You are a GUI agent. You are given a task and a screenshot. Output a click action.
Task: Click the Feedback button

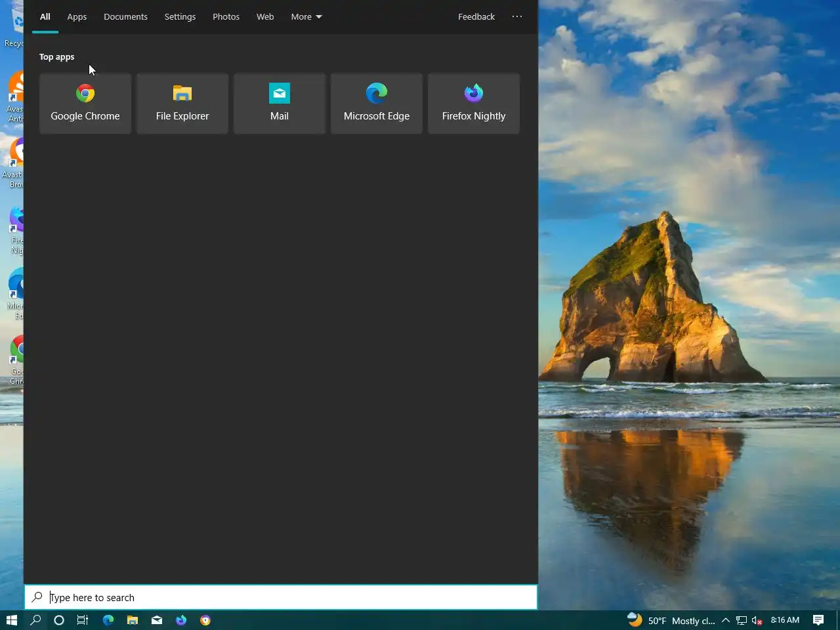(x=476, y=16)
